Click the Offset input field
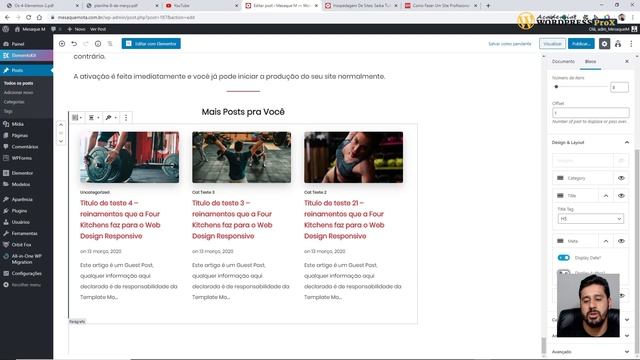The width and height of the screenshot is (640, 360). pyautogui.click(x=591, y=113)
